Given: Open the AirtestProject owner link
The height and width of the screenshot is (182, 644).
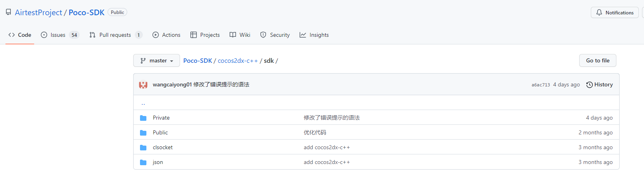Looking at the screenshot, I should point(38,12).
